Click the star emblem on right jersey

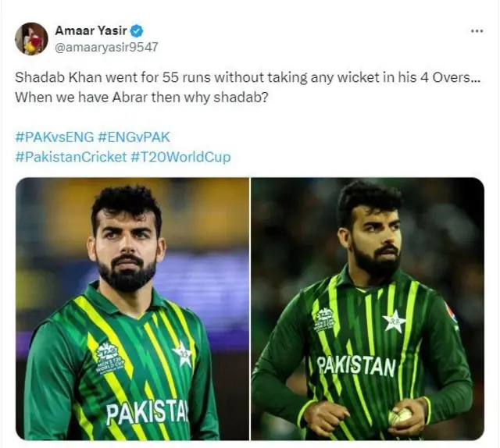(394, 322)
